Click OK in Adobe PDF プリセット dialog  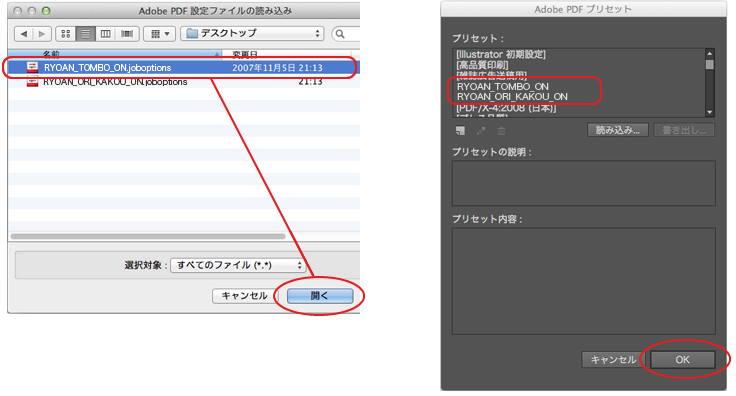(x=682, y=359)
